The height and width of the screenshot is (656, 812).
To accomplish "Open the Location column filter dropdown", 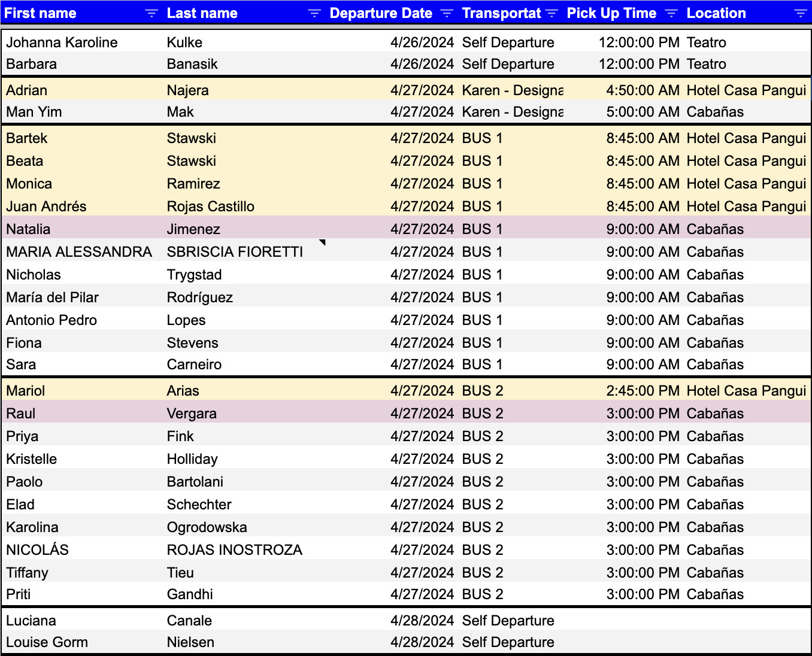I will (x=800, y=14).
